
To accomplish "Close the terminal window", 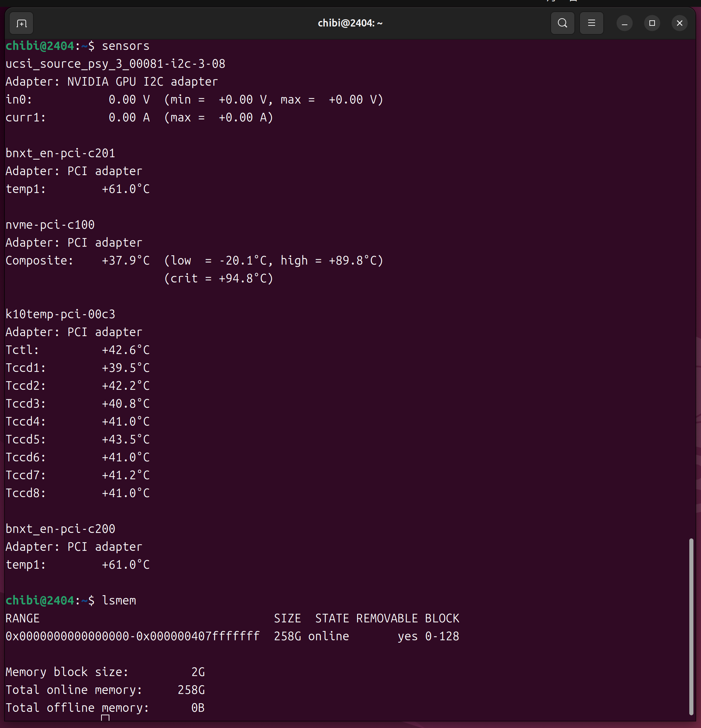I will pyautogui.click(x=679, y=23).
